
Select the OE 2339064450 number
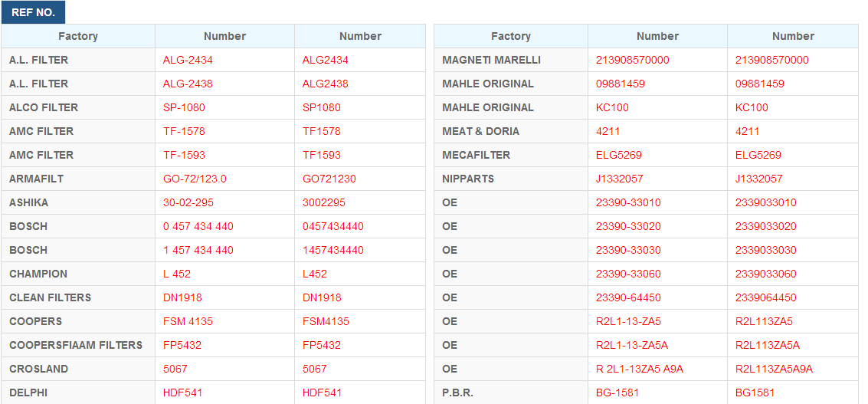point(765,298)
